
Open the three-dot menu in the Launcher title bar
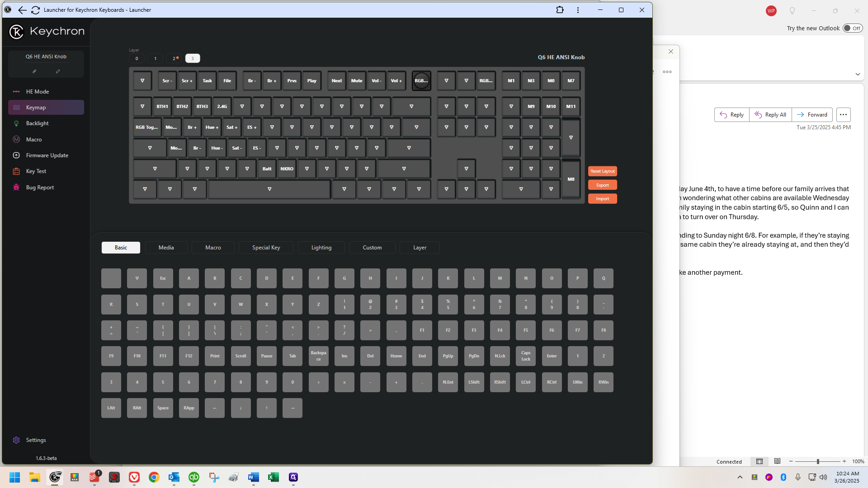click(x=578, y=10)
